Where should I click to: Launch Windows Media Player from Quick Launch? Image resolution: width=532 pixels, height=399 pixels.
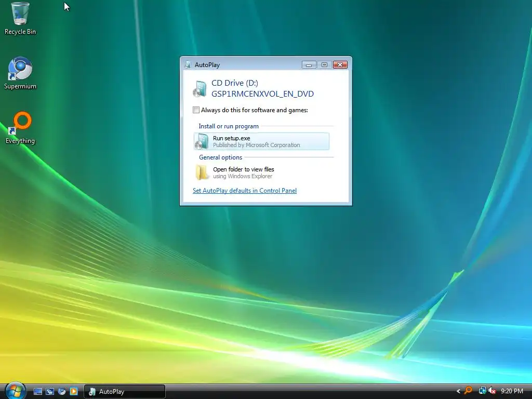(x=74, y=392)
